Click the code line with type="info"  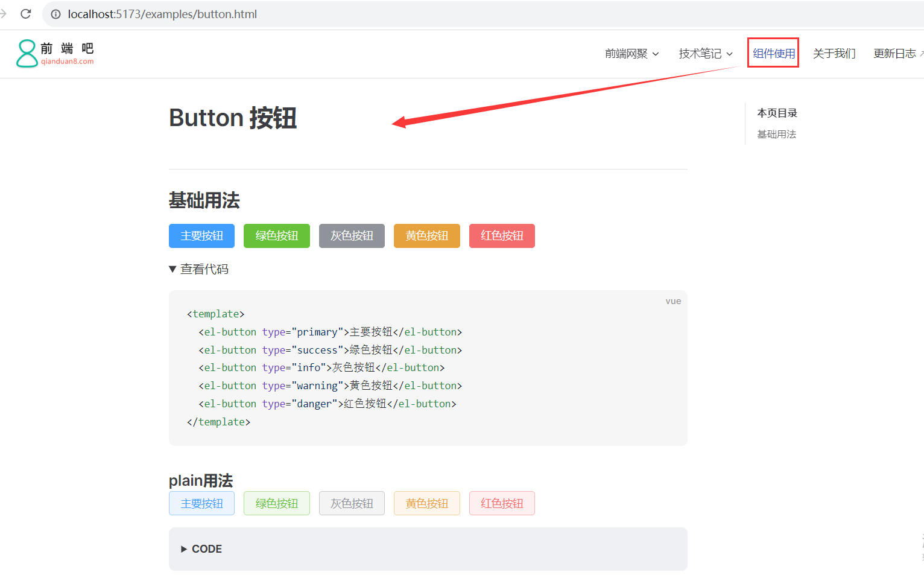pos(321,367)
